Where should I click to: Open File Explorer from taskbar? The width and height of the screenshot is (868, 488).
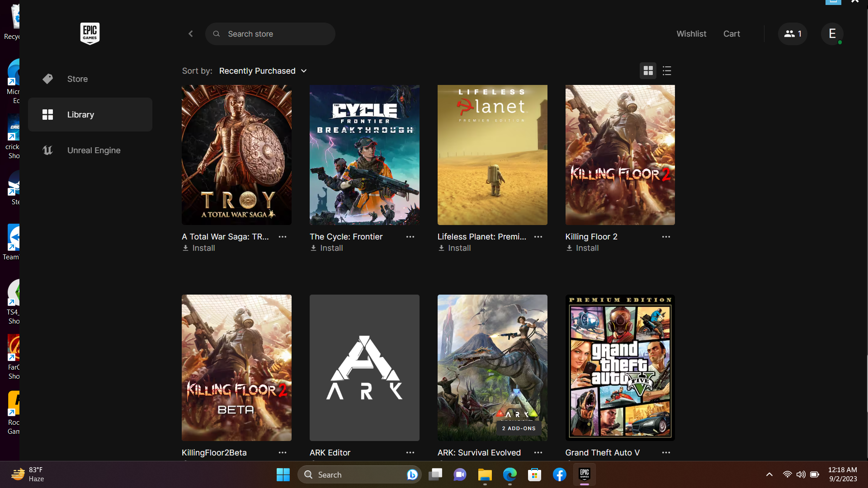tap(485, 475)
